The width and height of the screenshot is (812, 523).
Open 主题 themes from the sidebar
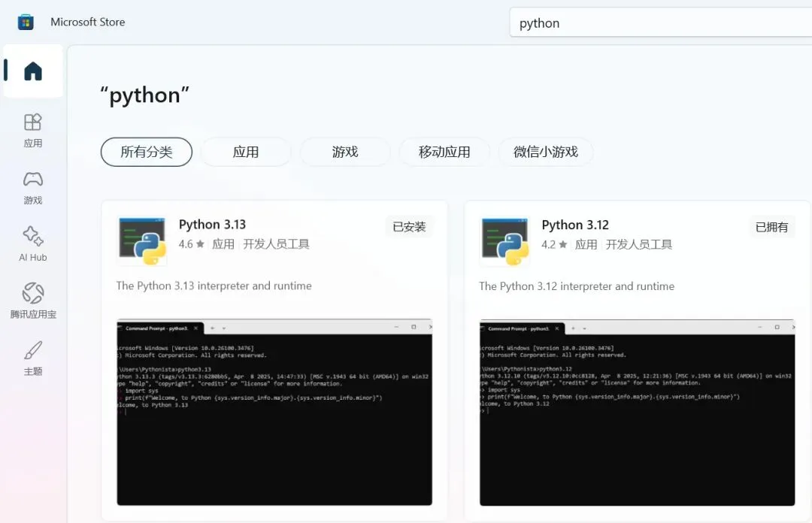(x=33, y=358)
